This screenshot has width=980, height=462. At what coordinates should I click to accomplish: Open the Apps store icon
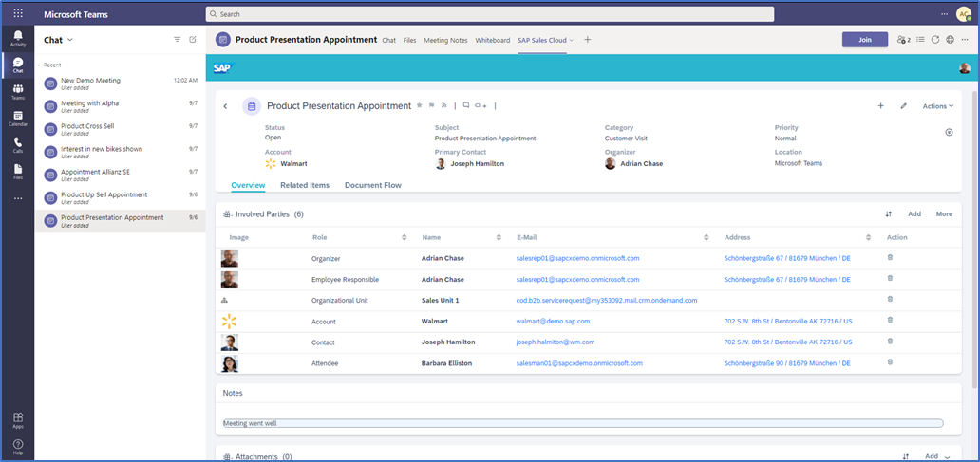tap(18, 420)
